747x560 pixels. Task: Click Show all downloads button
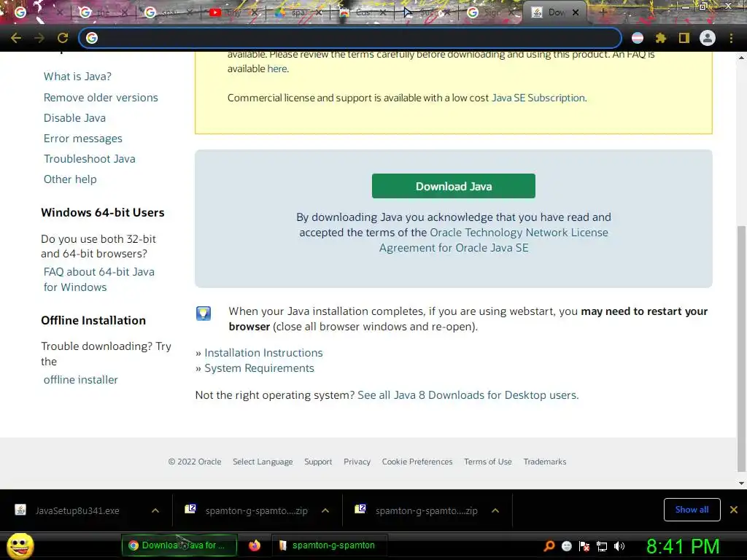tap(692, 510)
